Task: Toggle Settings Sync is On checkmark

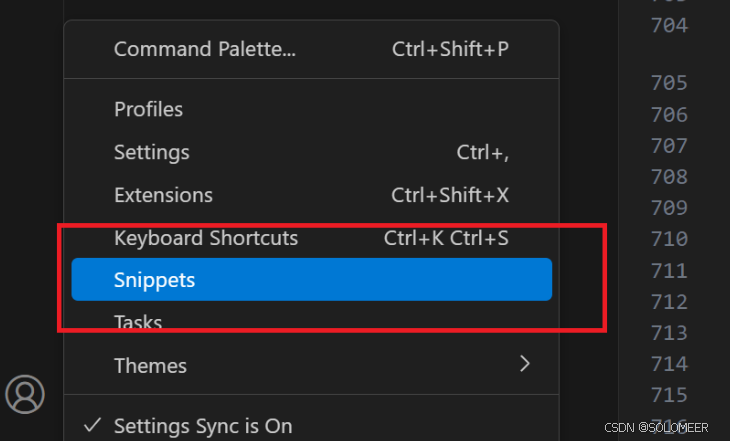Action: [x=93, y=425]
